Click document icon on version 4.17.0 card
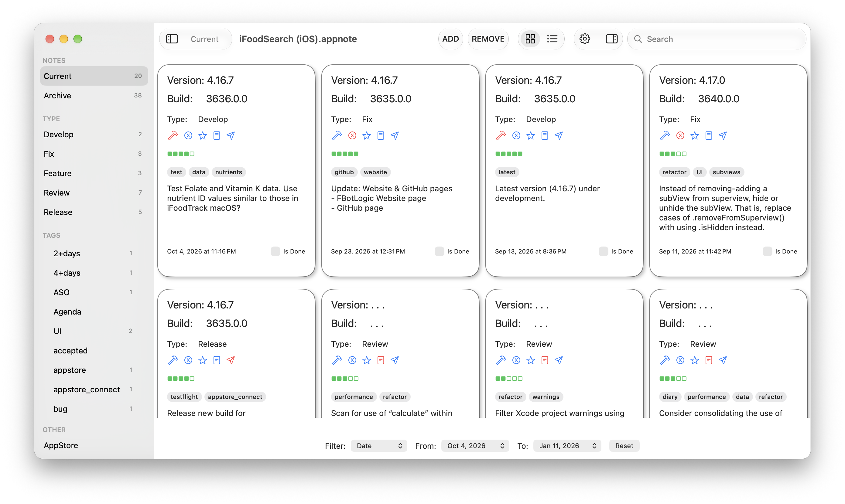This screenshot has height=504, width=845. coord(709,136)
